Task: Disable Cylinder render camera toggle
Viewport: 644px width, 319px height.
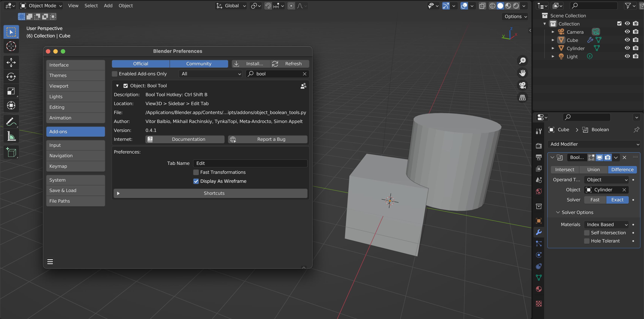Action: 635,48
